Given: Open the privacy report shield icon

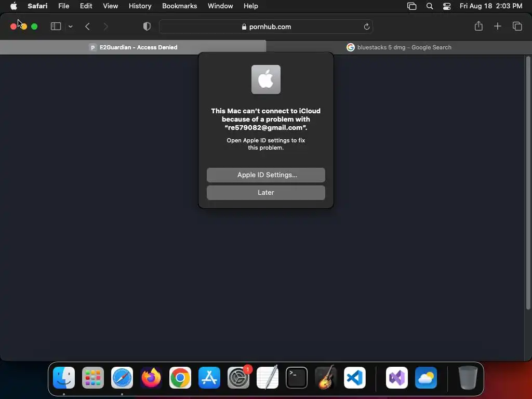Looking at the screenshot, I should (x=147, y=26).
